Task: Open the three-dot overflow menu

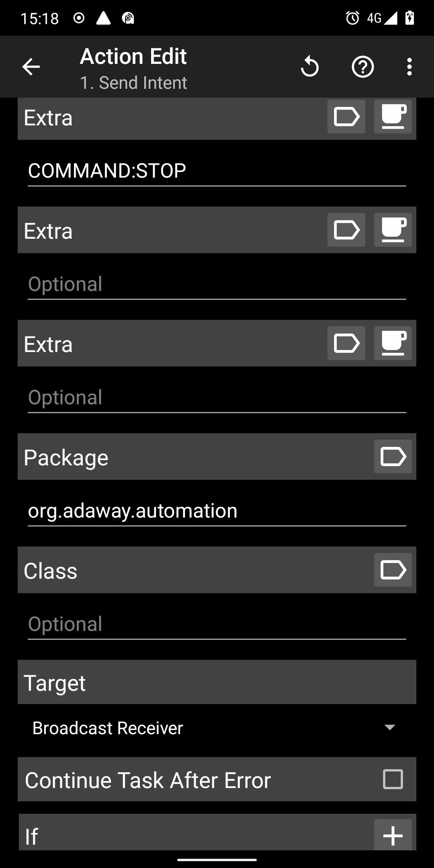Action: pos(409,67)
